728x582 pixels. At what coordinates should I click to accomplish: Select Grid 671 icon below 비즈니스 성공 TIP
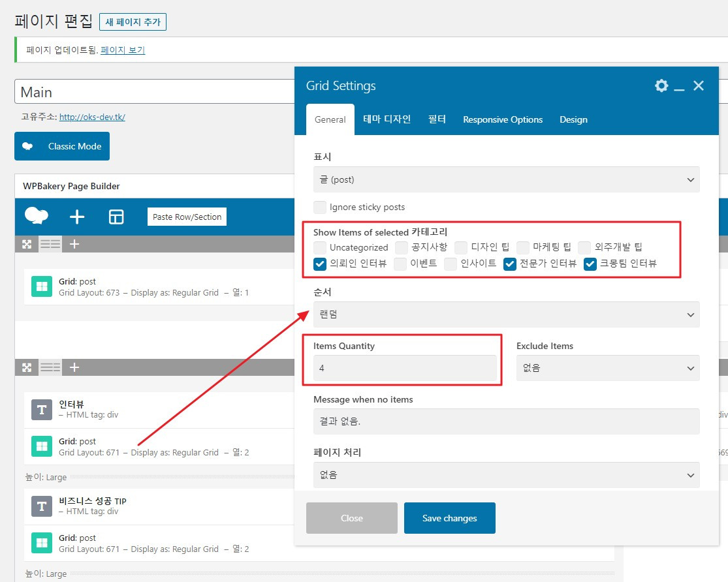tap(42, 543)
